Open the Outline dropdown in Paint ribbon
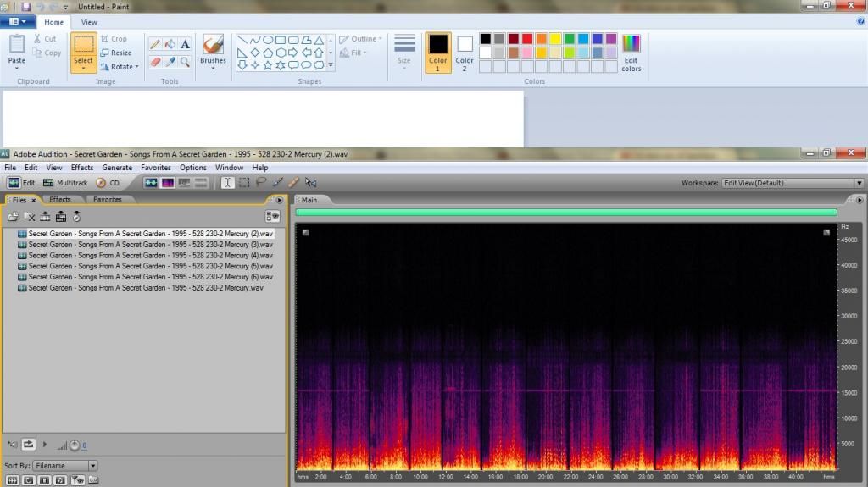The width and height of the screenshot is (868, 487). [x=361, y=39]
